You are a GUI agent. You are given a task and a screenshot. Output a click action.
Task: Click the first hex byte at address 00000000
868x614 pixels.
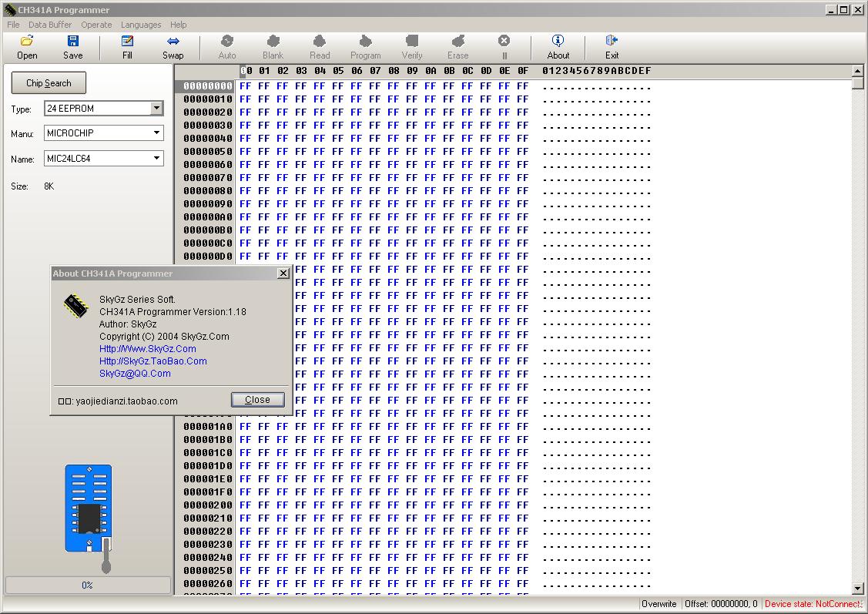(246, 86)
